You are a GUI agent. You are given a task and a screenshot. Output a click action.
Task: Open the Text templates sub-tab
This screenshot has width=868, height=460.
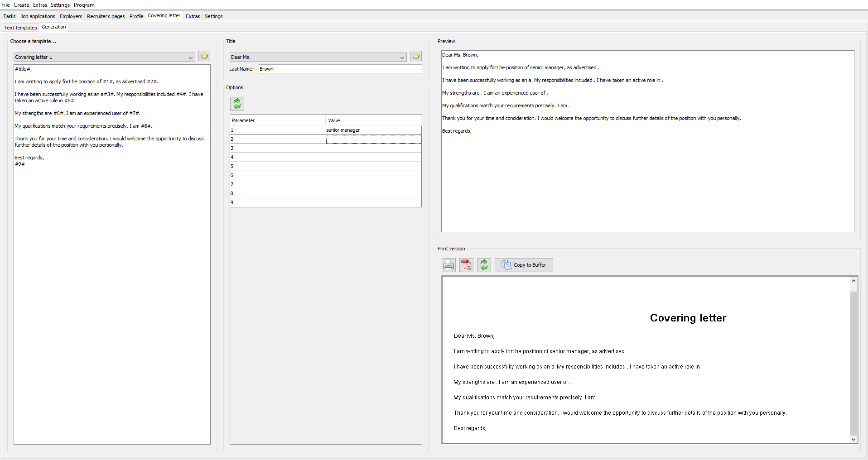[20, 28]
